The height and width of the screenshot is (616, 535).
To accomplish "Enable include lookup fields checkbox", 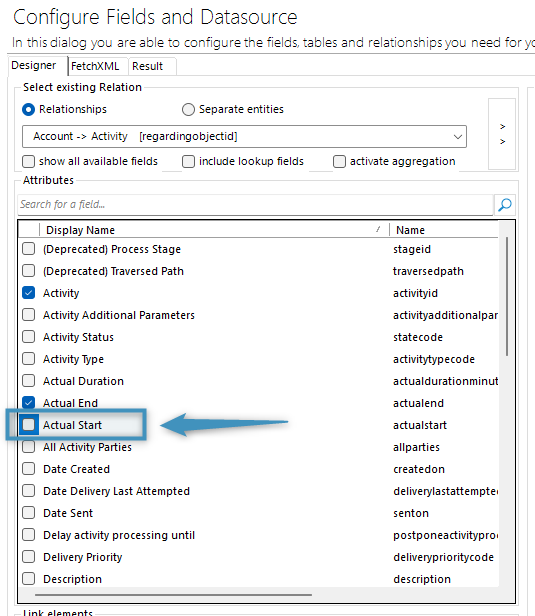I will click(x=188, y=161).
